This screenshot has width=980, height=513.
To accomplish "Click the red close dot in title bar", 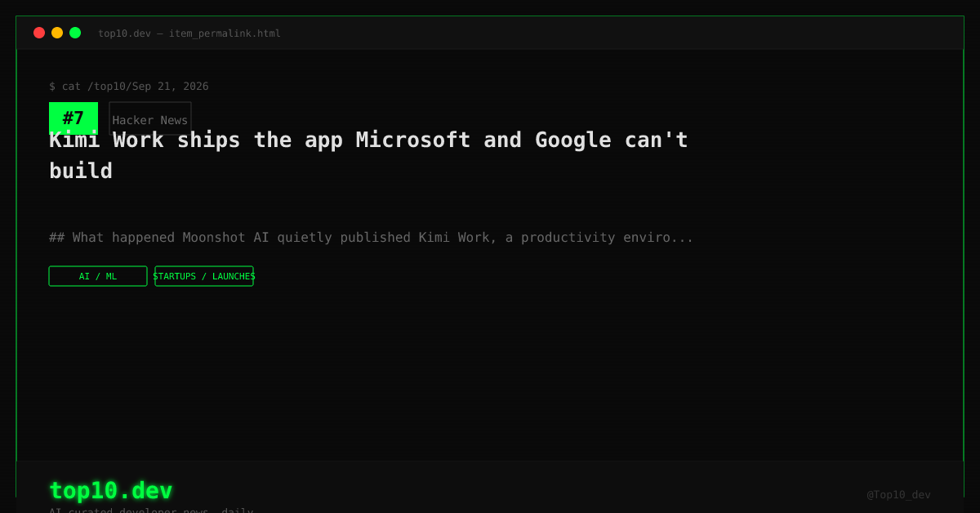I will (x=39, y=33).
